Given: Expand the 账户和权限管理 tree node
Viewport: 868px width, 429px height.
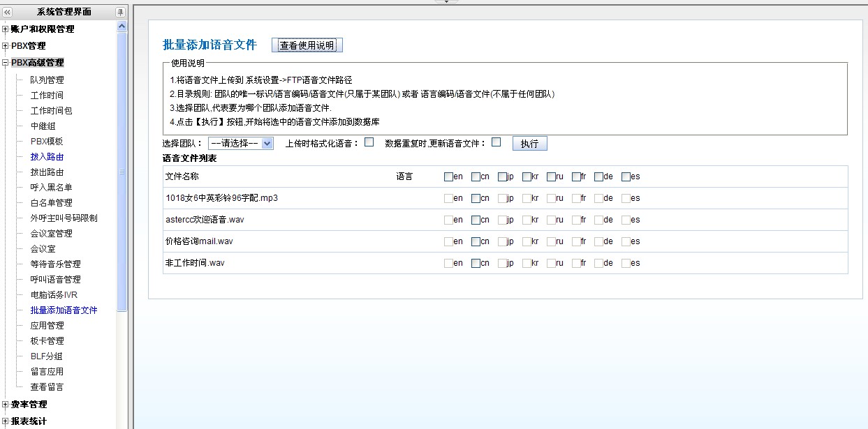Looking at the screenshot, I should [x=6, y=29].
